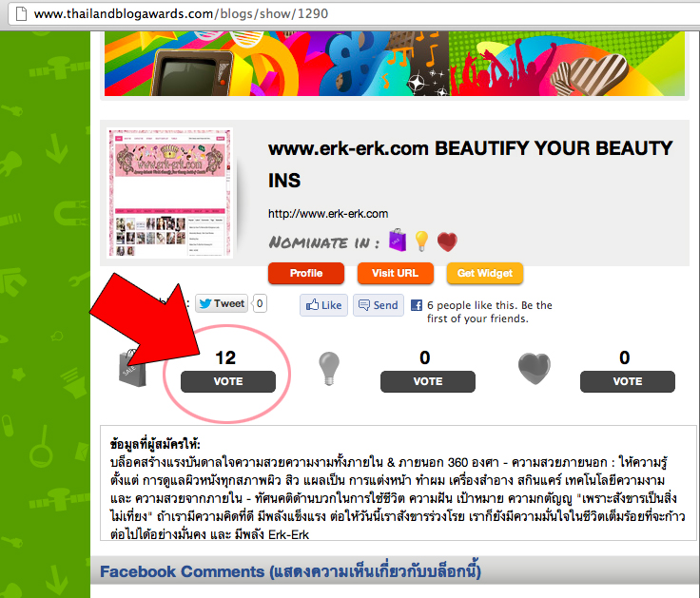
Task: Click the gray heart category icon
Action: [x=534, y=369]
